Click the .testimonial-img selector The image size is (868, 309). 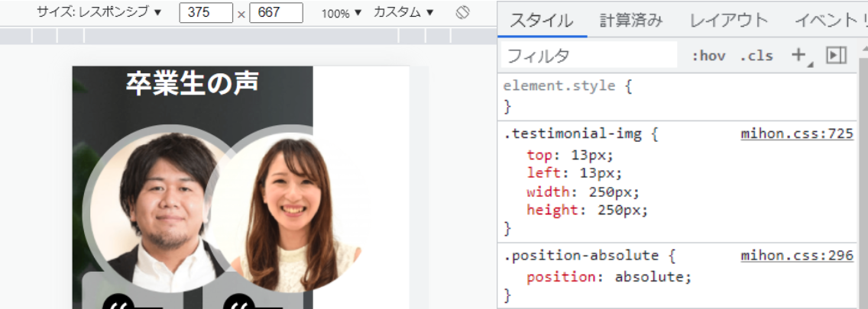pos(573,134)
